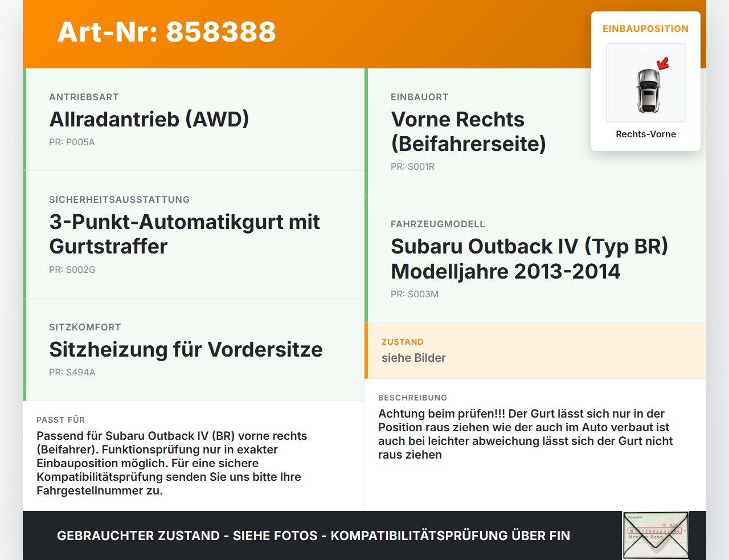This screenshot has height=560, width=729.
Task: Click the ANTRIEBSART label
Action: (x=84, y=97)
